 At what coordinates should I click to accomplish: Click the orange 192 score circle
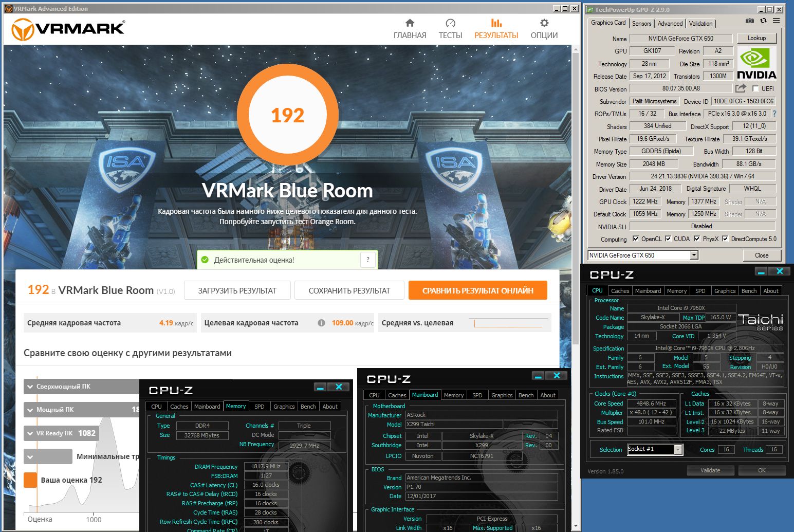click(x=288, y=115)
